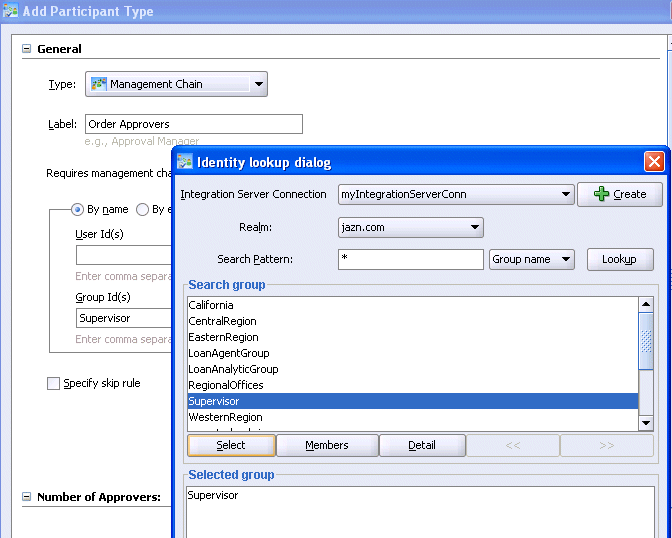Click Supervisor in the Selected group box
The image size is (672, 538).
click(213, 495)
